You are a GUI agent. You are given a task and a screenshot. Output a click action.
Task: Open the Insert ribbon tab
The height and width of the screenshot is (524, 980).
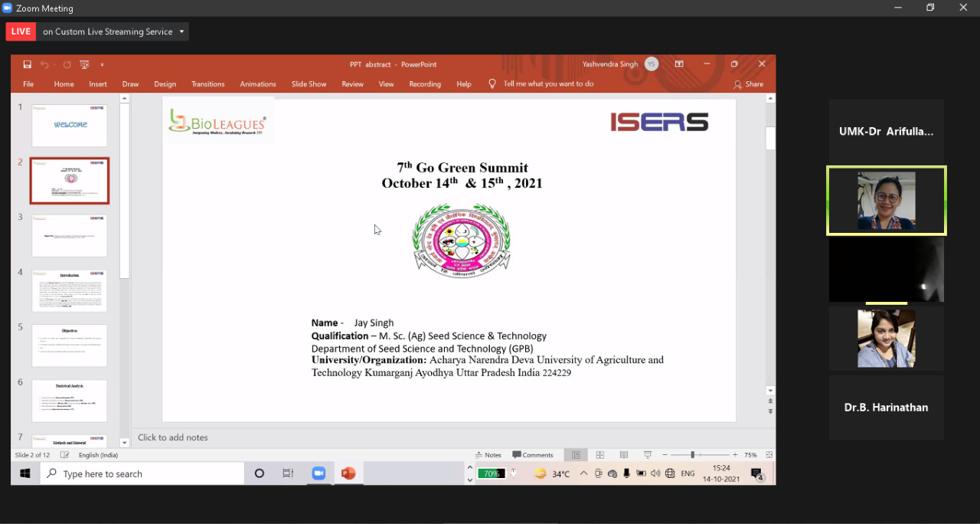[98, 84]
